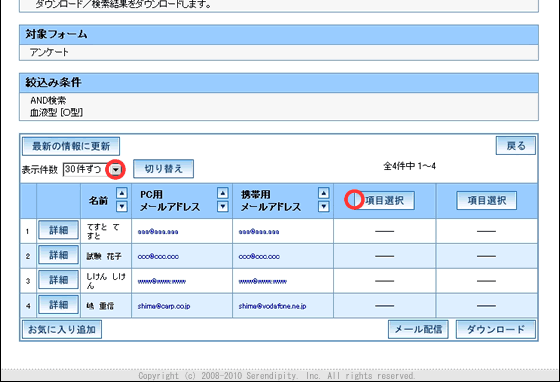Open the second 項目選択 column selector
This screenshot has height=382, width=560.
(x=486, y=200)
